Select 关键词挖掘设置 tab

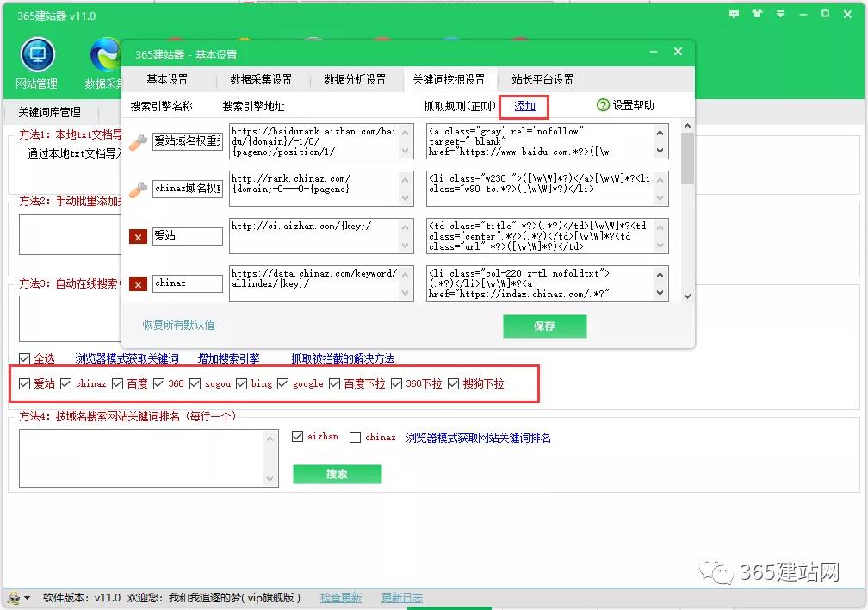click(x=449, y=79)
